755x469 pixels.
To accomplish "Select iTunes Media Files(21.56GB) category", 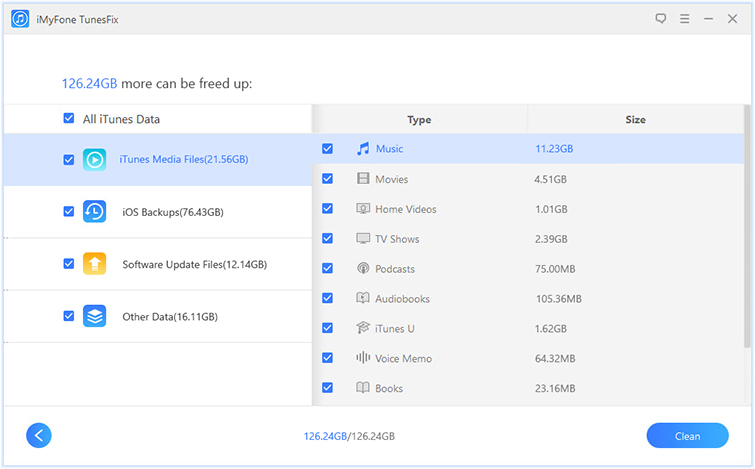I will [x=158, y=160].
